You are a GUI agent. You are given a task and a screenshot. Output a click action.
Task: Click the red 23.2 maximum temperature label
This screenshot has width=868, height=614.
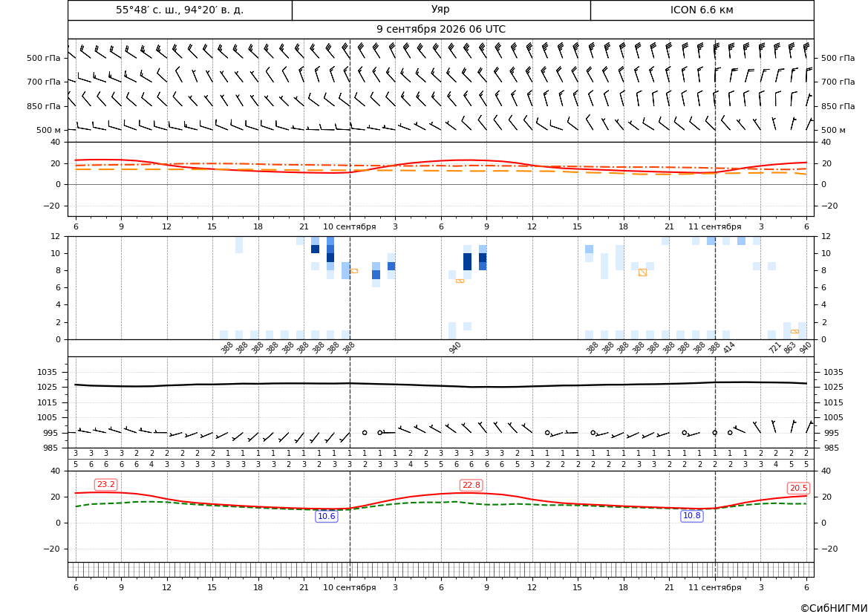click(105, 485)
